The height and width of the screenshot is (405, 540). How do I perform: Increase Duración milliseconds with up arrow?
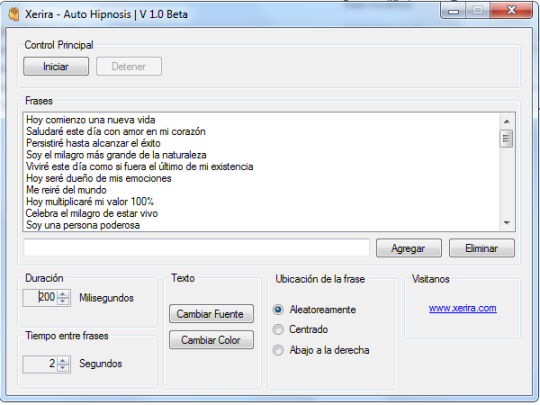click(63, 294)
